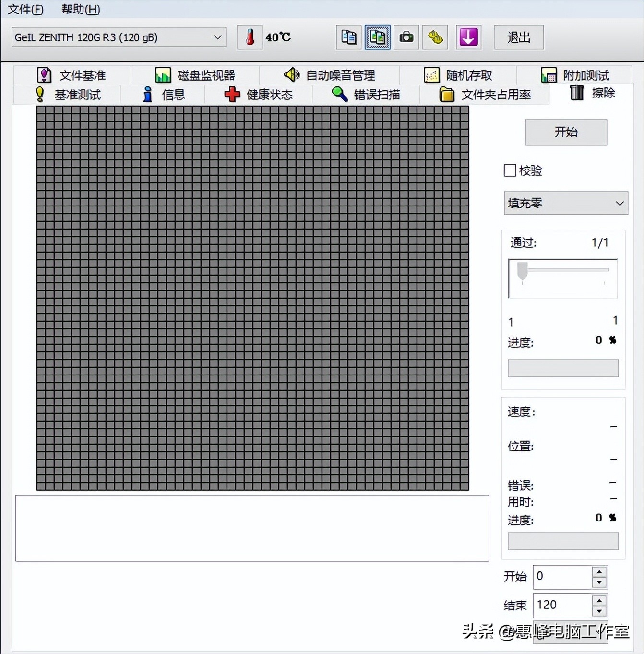Click the red cross 健康状态 icon
Viewport: 644px width, 654px height.
pos(232,94)
